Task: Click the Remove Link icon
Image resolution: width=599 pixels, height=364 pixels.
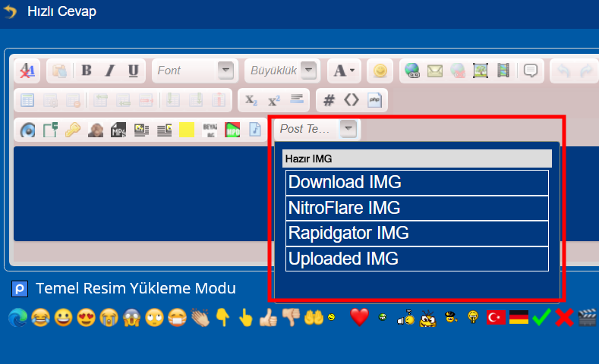Action: (458, 71)
